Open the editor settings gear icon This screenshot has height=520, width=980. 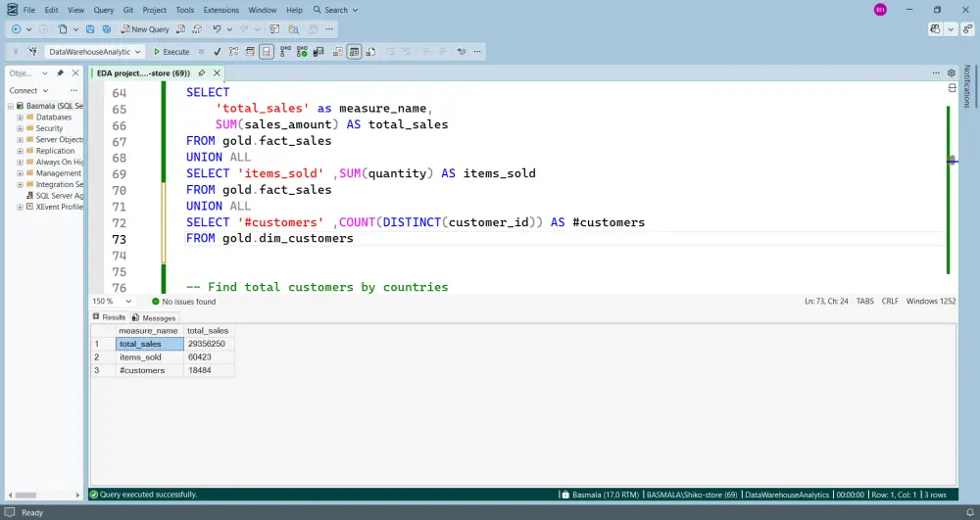[952, 73]
